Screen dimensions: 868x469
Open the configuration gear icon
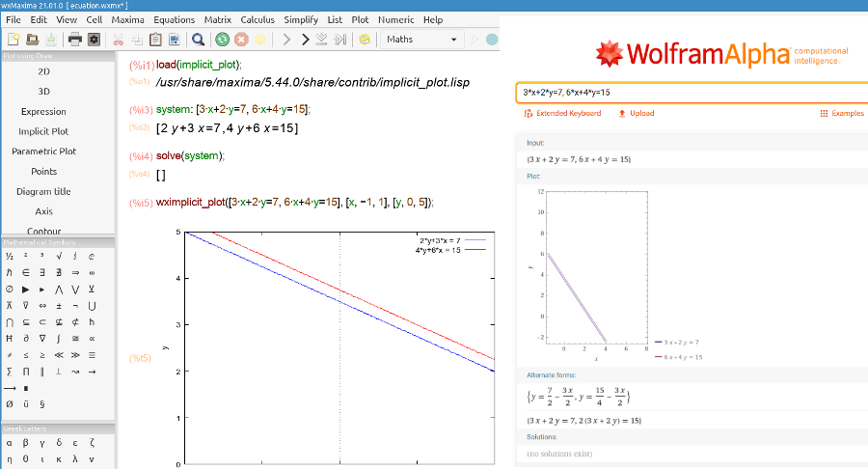(x=95, y=40)
